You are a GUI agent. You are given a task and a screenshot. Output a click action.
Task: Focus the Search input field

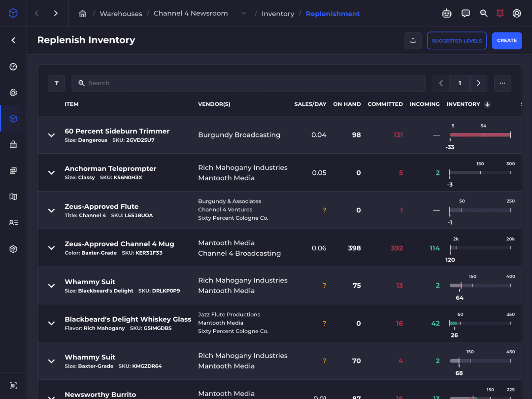(249, 83)
